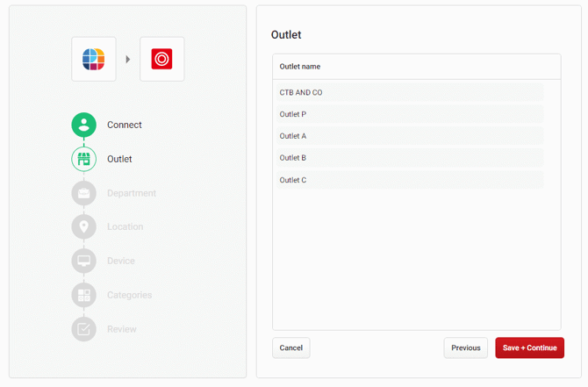Select the Outlet P row
This screenshot has width=588, height=387.
410,114
